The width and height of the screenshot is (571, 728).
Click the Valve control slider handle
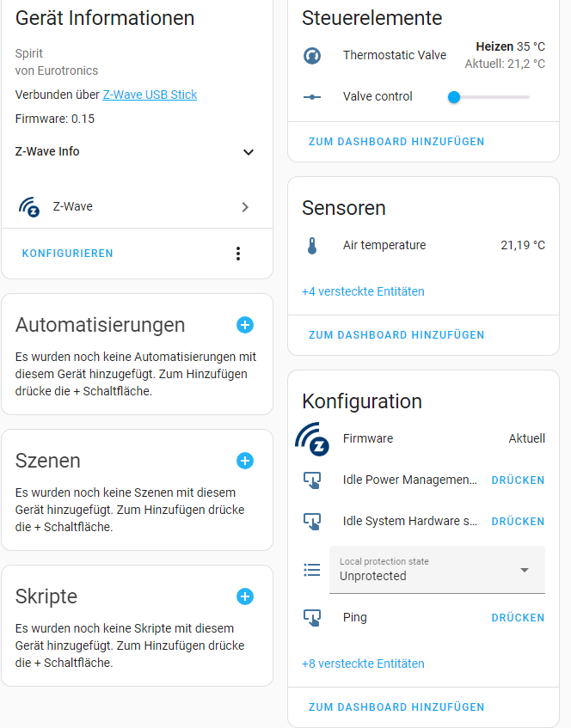(454, 97)
